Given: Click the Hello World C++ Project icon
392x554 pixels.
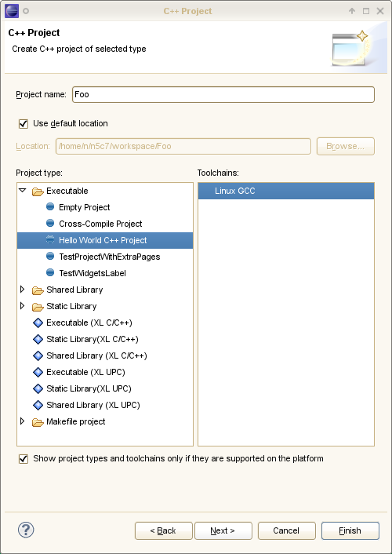Looking at the screenshot, I should click(50, 240).
